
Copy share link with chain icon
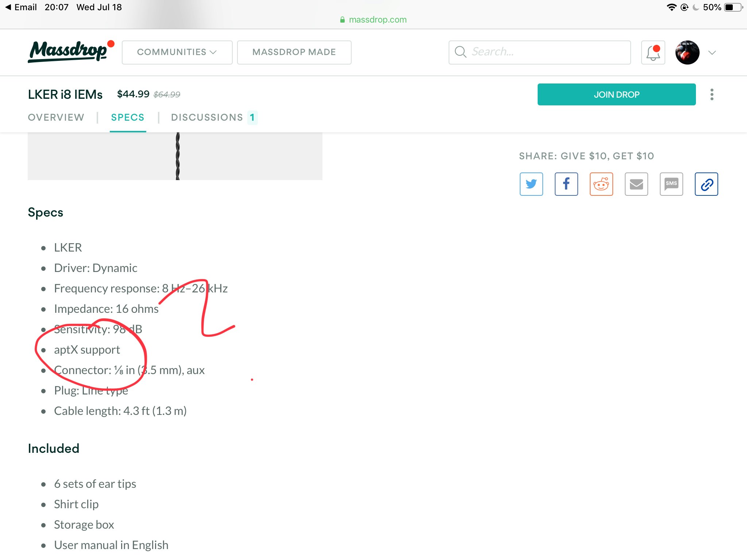click(706, 184)
